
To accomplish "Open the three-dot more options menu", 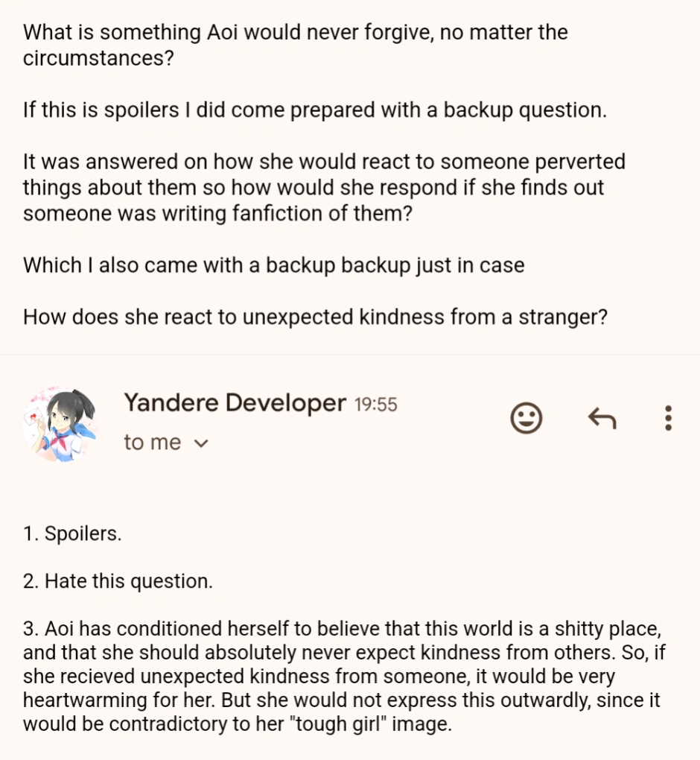I will coord(668,418).
